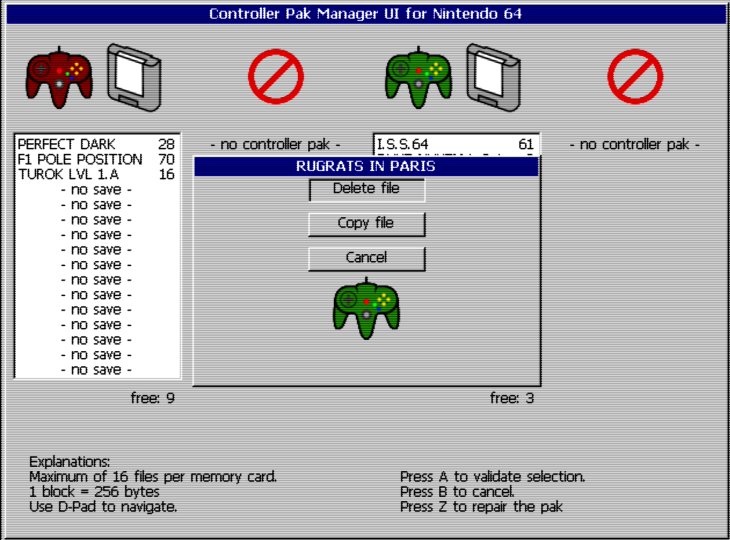
Task: Click the Controller Pak Manager title bar
Action: 366,14
